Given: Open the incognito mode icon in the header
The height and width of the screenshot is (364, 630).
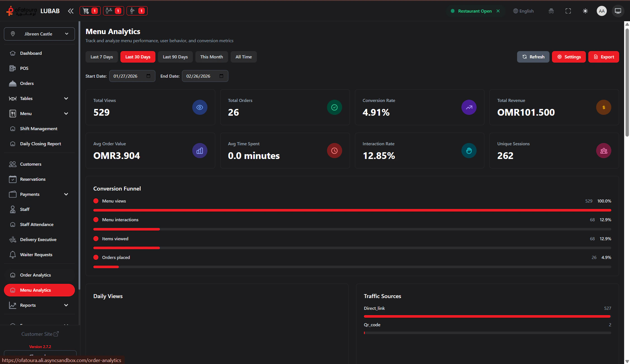Looking at the screenshot, I should pyautogui.click(x=551, y=11).
